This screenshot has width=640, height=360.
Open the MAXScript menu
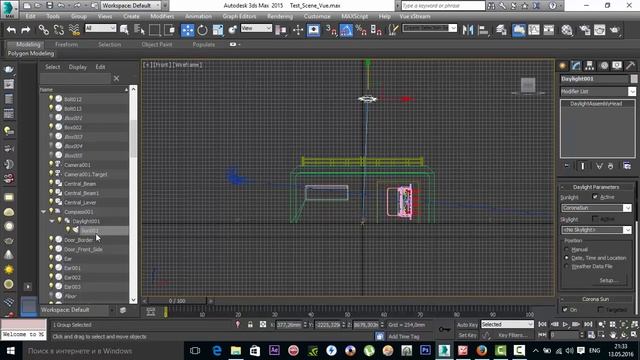[x=354, y=16]
